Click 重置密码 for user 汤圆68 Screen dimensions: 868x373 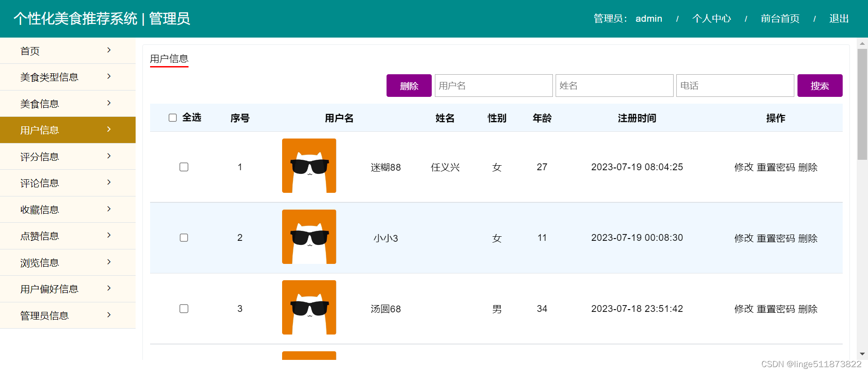point(776,309)
